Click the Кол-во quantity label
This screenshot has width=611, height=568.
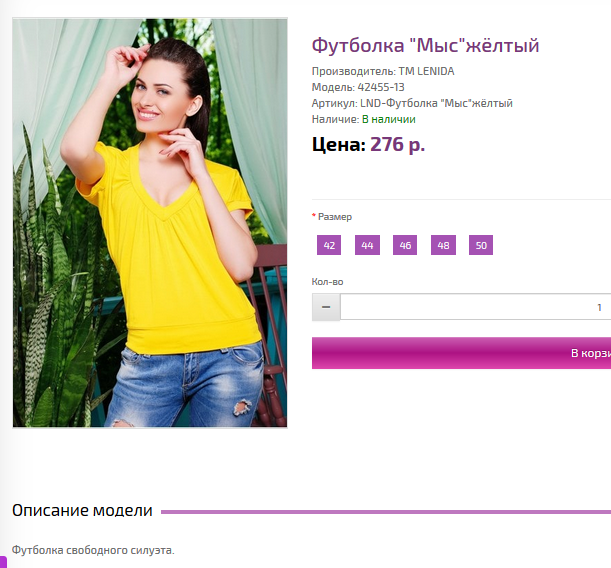(x=327, y=282)
